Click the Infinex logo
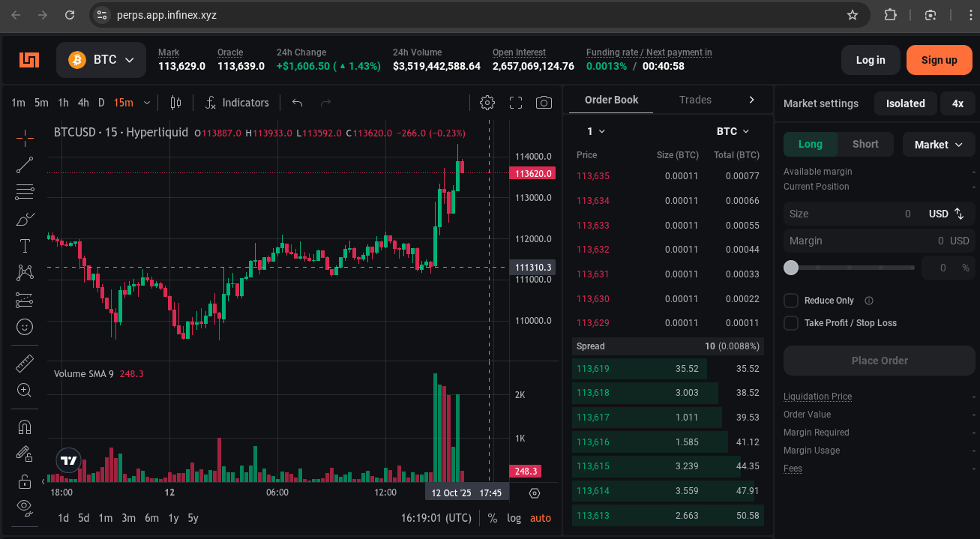Viewport: 980px width, 539px height. [x=29, y=60]
